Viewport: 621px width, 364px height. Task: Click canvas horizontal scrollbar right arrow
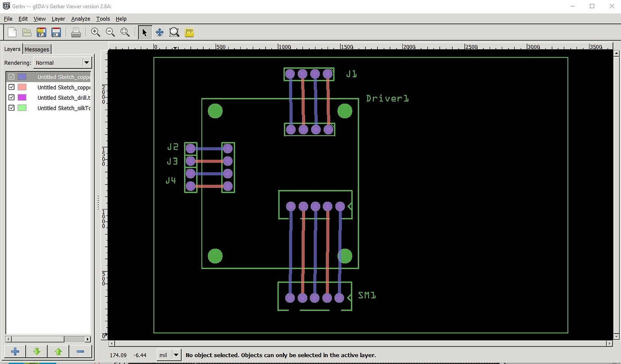pos(610,343)
